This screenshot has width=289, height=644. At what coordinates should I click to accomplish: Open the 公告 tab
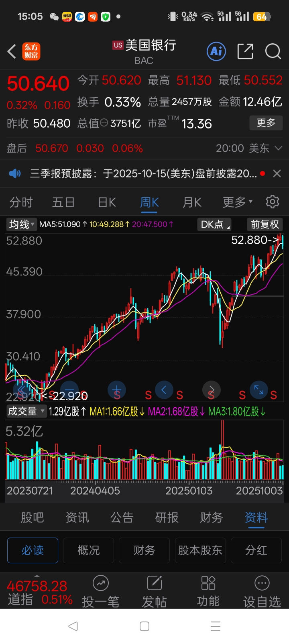click(x=122, y=518)
